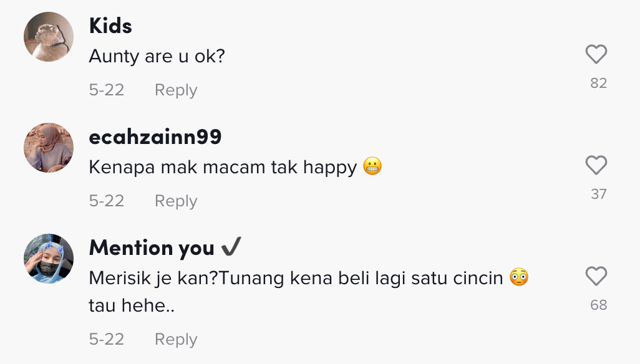Viewport: 640px width, 364px height.
Task: Open the Kids username profile
Action: pos(110,26)
